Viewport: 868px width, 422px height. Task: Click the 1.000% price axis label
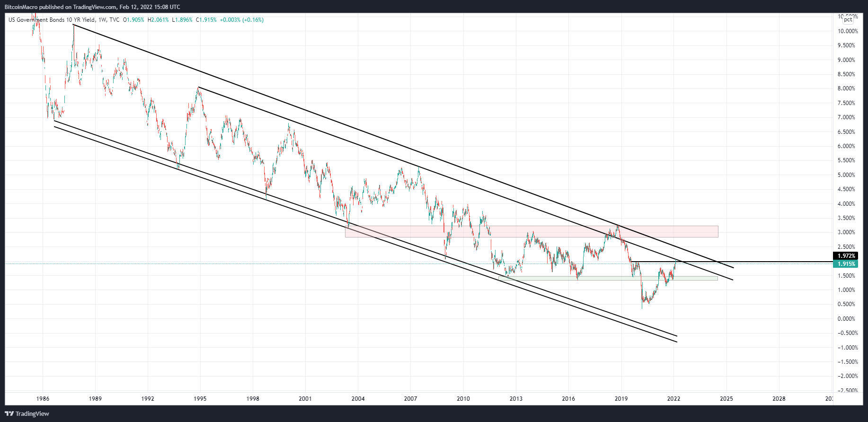pyautogui.click(x=846, y=290)
